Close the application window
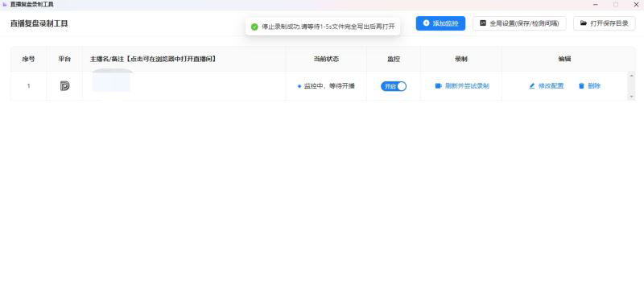The width and height of the screenshot is (644, 298). point(635,5)
